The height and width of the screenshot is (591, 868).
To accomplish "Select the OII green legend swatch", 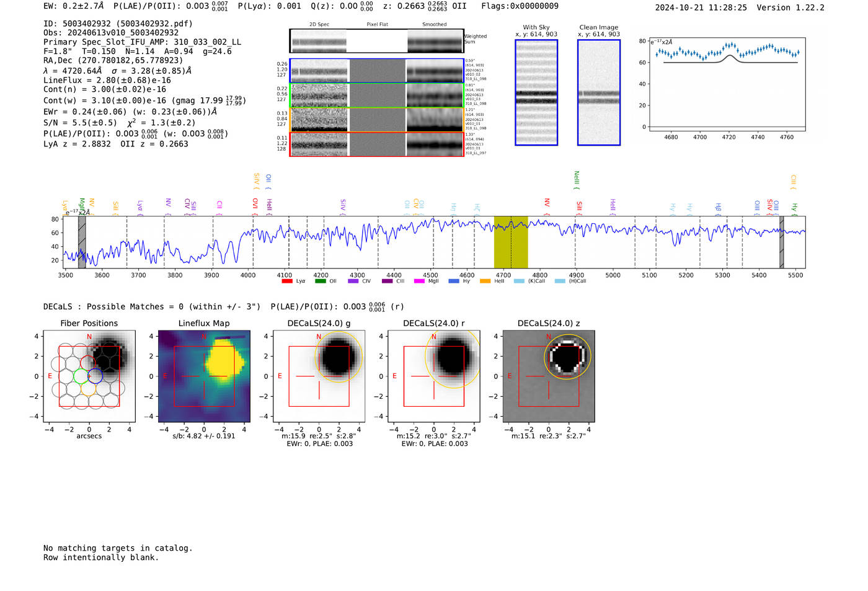I will pos(320,281).
